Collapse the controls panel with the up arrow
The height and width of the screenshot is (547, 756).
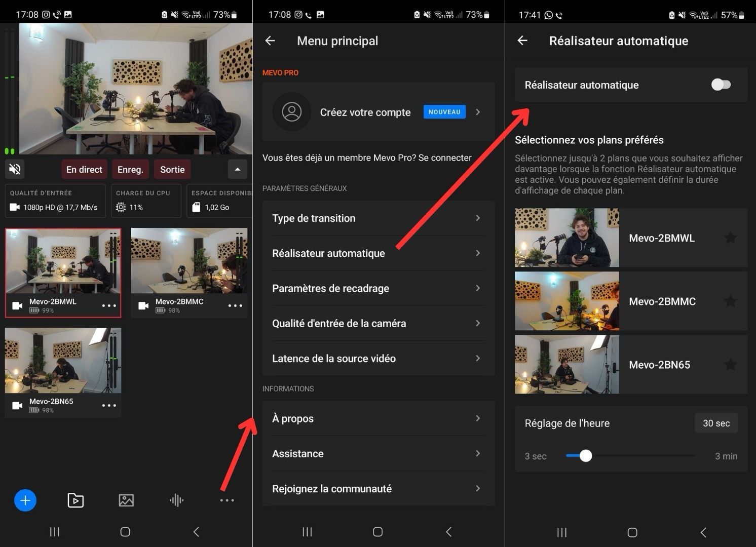(237, 169)
